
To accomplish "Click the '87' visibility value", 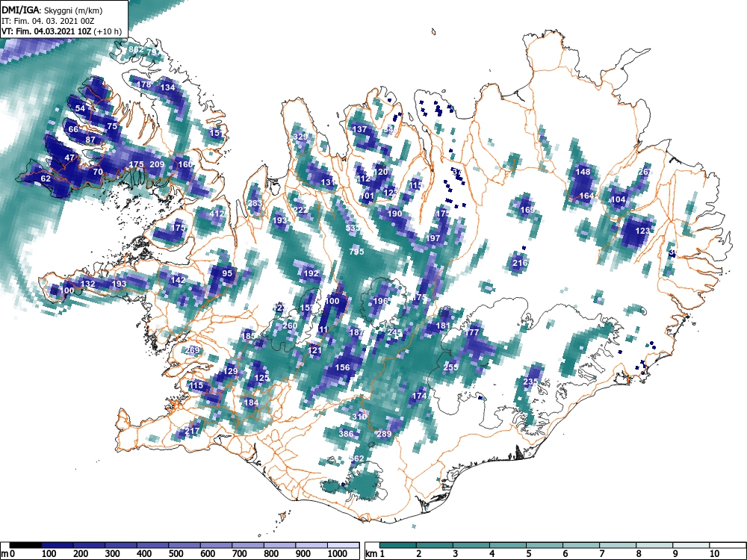I will [90, 140].
